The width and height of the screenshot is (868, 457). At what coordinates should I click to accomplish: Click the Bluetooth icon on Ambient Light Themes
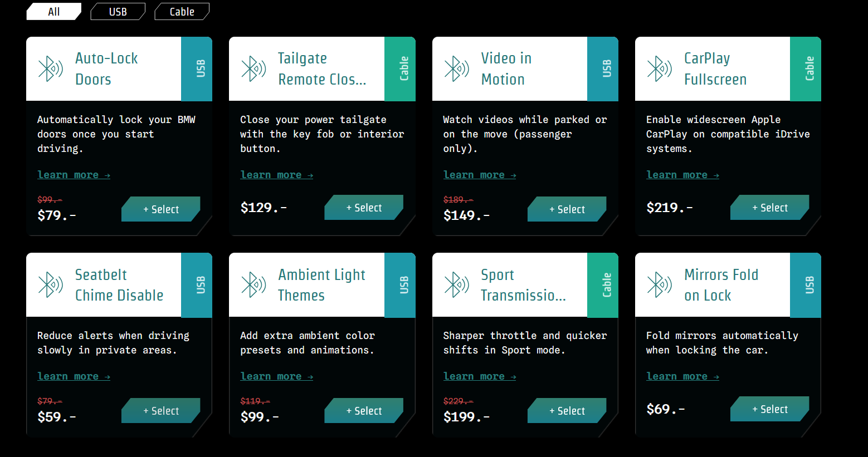pos(253,285)
